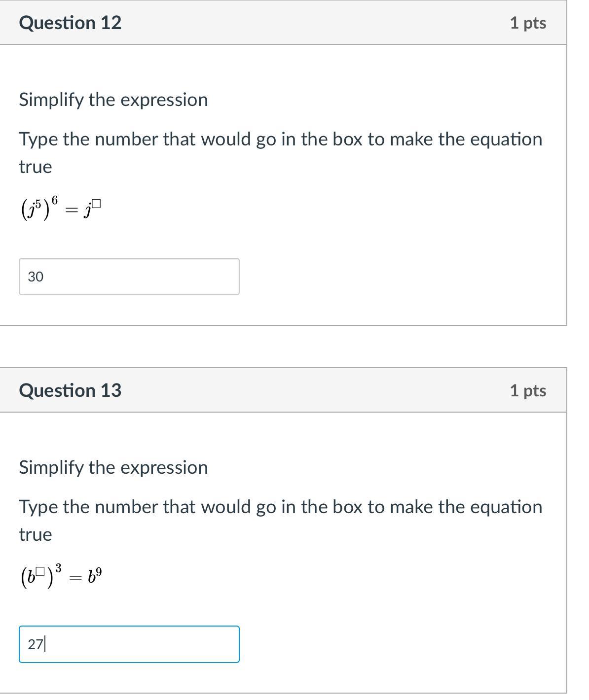Click the j power equation in Question 12
Image resolution: width=589 pixels, height=700 pixels.
coord(61,209)
